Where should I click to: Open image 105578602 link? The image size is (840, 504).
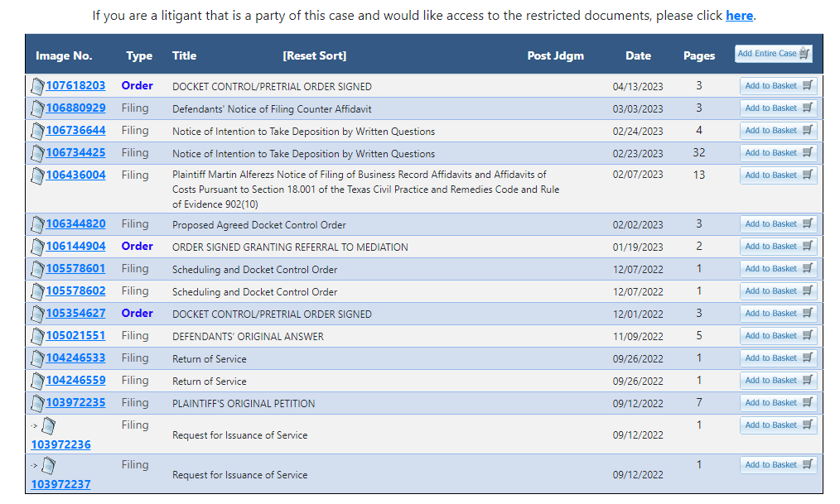[75, 291]
